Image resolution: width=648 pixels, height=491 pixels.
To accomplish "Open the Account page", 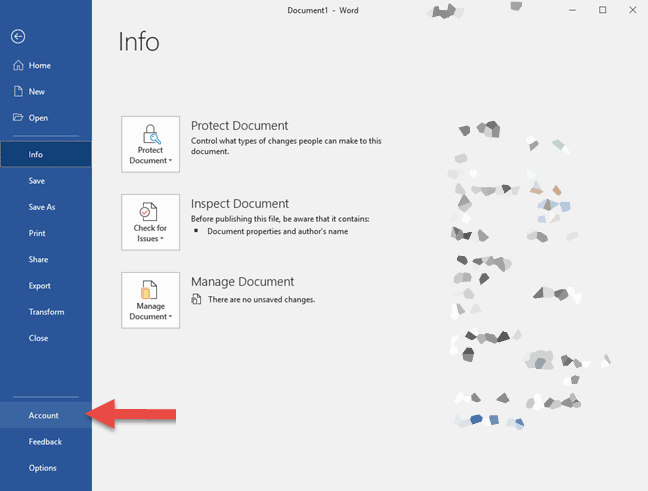I will tap(46, 415).
